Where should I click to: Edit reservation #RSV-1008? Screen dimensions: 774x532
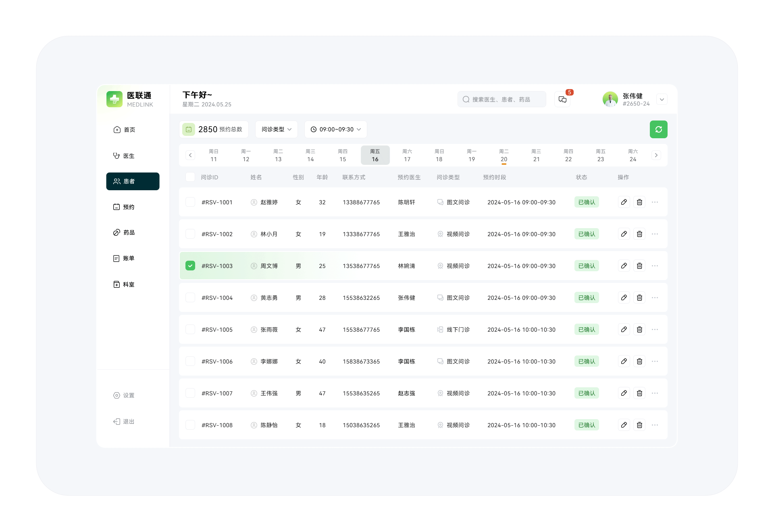point(624,425)
